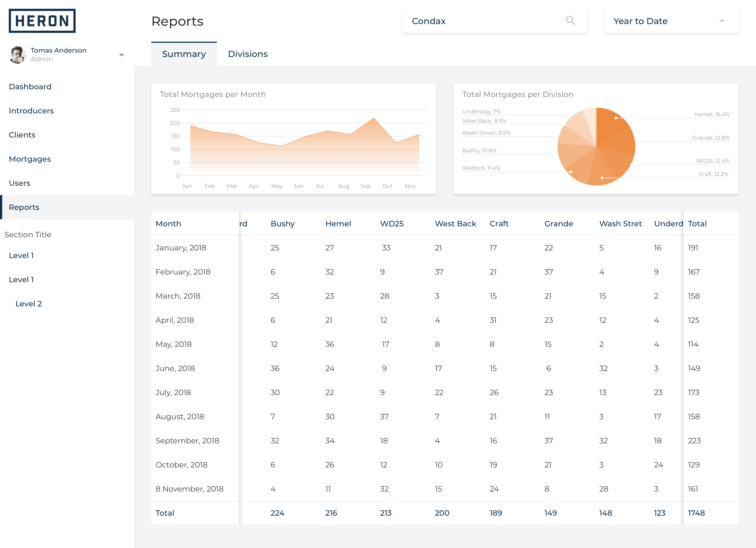
Task: Switch to the Summary tab
Action: click(184, 54)
